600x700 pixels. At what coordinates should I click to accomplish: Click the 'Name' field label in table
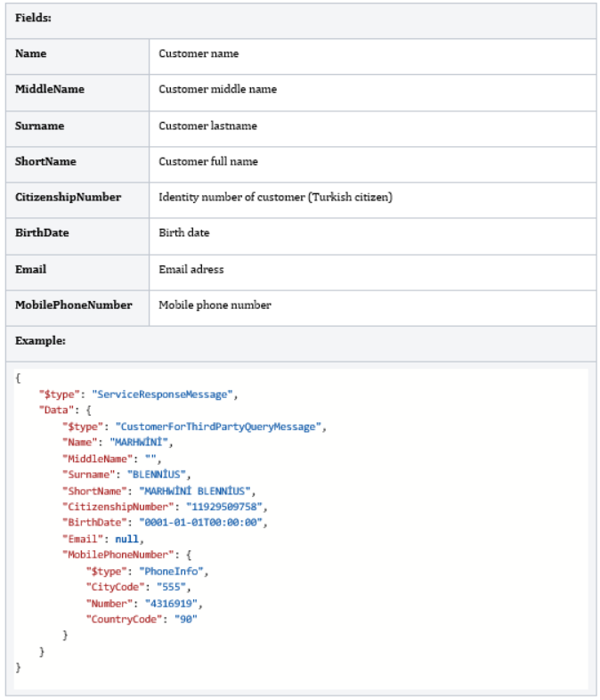click(31, 53)
